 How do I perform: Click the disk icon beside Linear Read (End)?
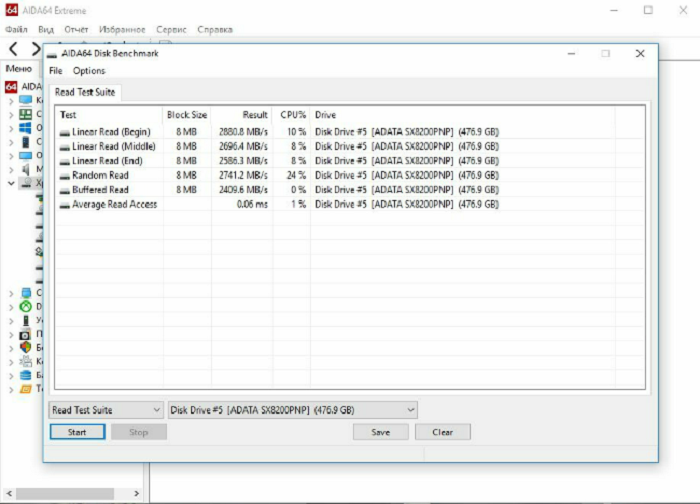coord(65,161)
